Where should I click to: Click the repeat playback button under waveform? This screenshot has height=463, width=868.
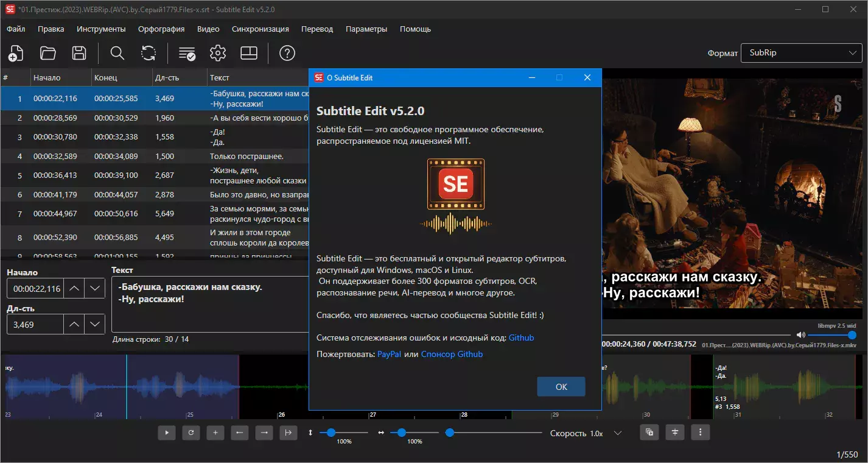pyautogui.click(x=191, y=433)
